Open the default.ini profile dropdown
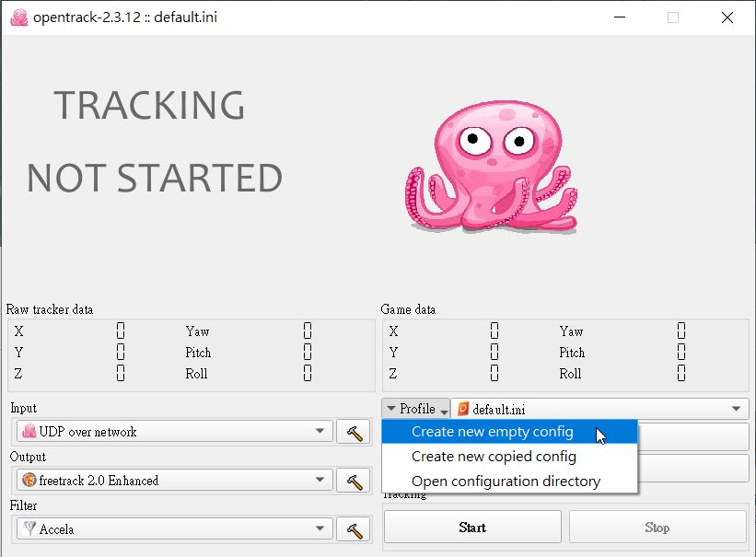 coord(599,409)
